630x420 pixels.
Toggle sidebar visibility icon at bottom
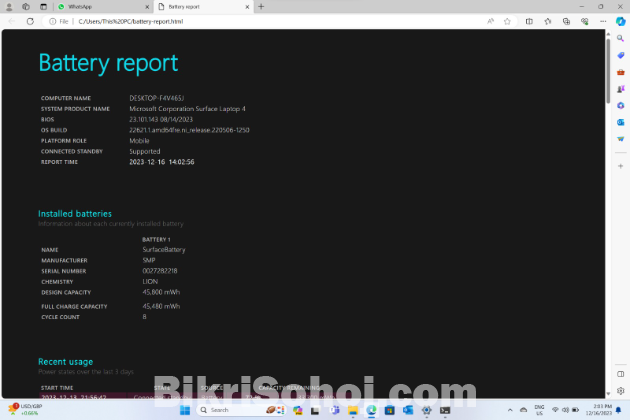point(621,374)
